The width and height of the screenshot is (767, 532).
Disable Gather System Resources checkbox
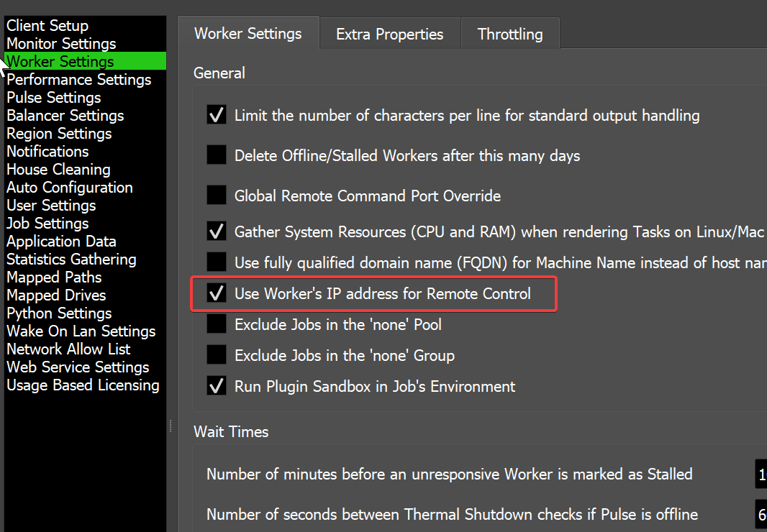pyautogui.click(x=217, y=231)
